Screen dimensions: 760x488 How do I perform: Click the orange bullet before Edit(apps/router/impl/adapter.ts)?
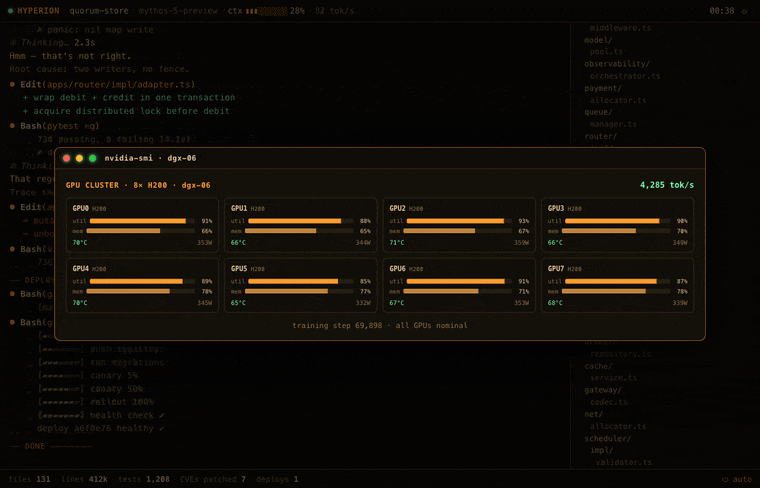(13, 84)
